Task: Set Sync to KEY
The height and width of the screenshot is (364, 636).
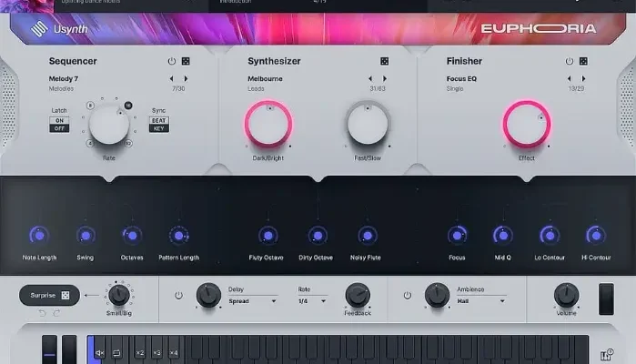Action: coord(159,129)
